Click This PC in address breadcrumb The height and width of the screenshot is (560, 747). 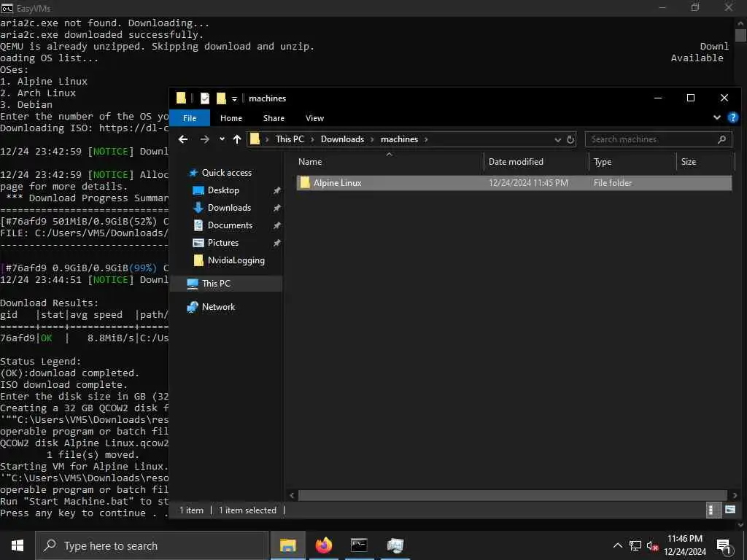(x=290, y=139)
